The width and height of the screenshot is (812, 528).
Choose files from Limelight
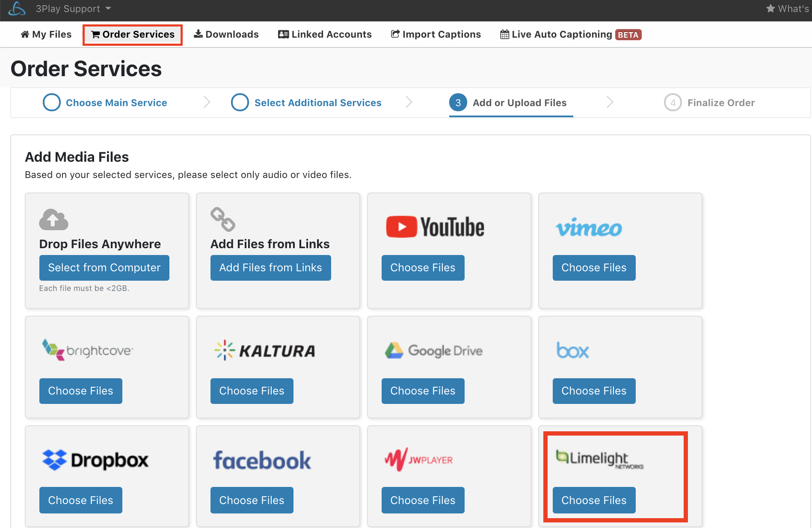(x=594, y=500)
